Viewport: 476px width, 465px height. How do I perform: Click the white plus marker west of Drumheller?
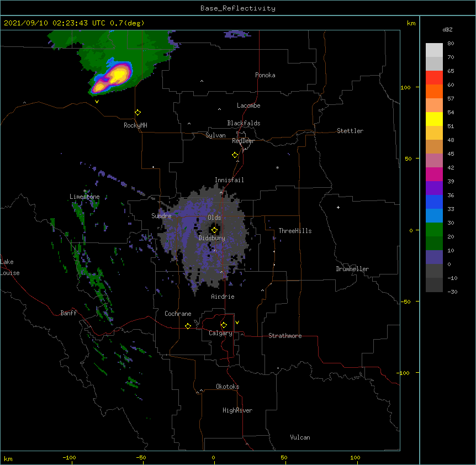tap(338, 207)
